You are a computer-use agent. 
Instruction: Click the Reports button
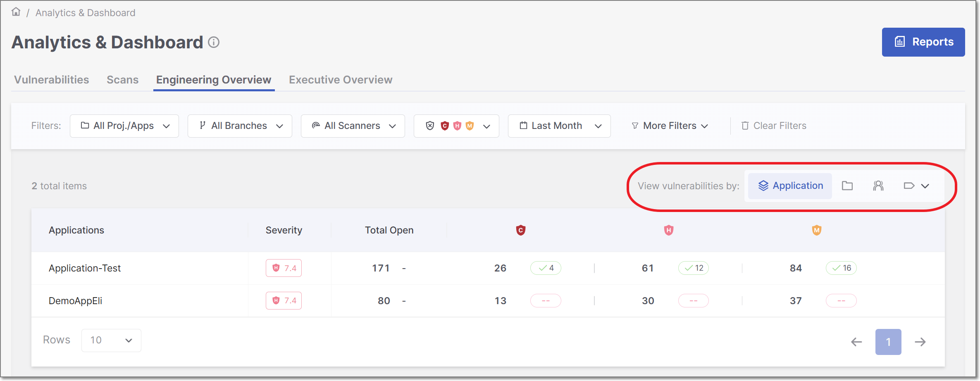point(923,42)
